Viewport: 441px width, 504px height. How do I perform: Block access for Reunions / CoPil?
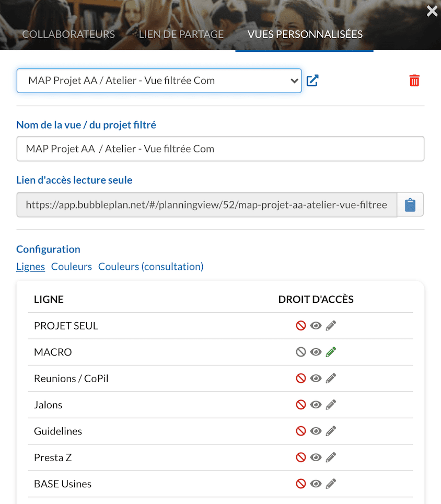pyautogui.click(x=300, y=379)
